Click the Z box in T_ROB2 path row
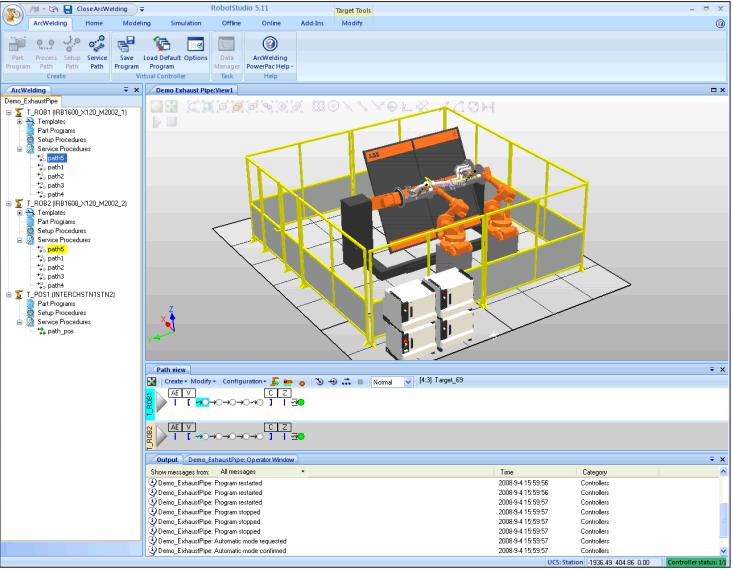 coord(284,427)
